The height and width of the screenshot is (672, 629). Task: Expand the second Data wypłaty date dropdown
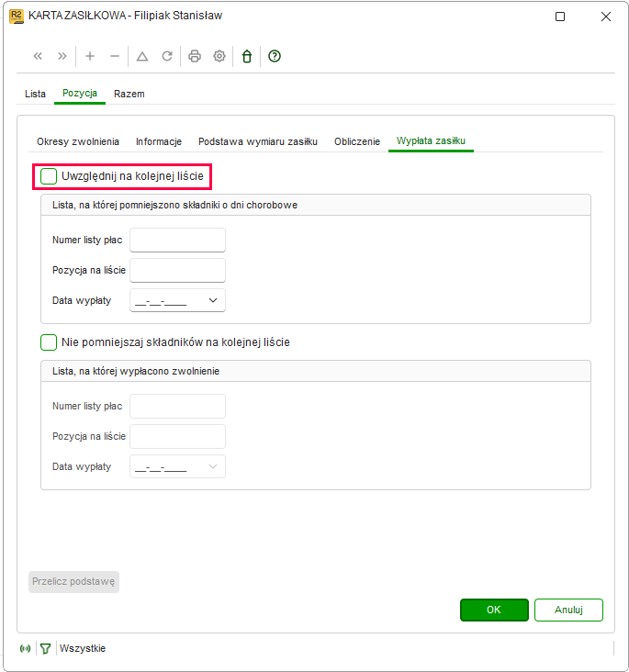(213, 466)
